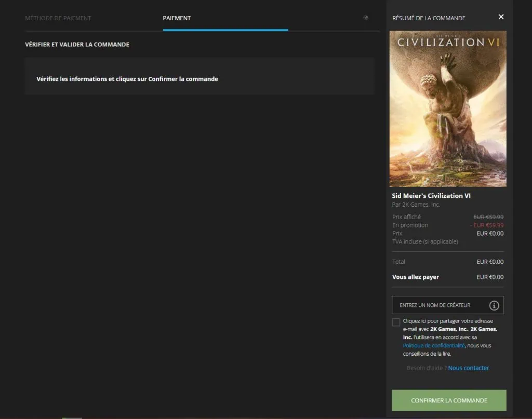Follow the Nous contacter help link
The image size is (532, 419).
[x=468, y=368]
